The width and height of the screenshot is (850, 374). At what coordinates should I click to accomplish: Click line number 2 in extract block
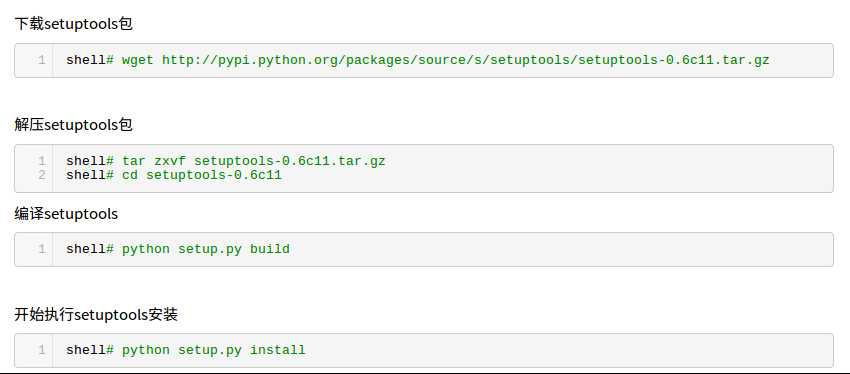pyautogui.click(x=42, y=175)
